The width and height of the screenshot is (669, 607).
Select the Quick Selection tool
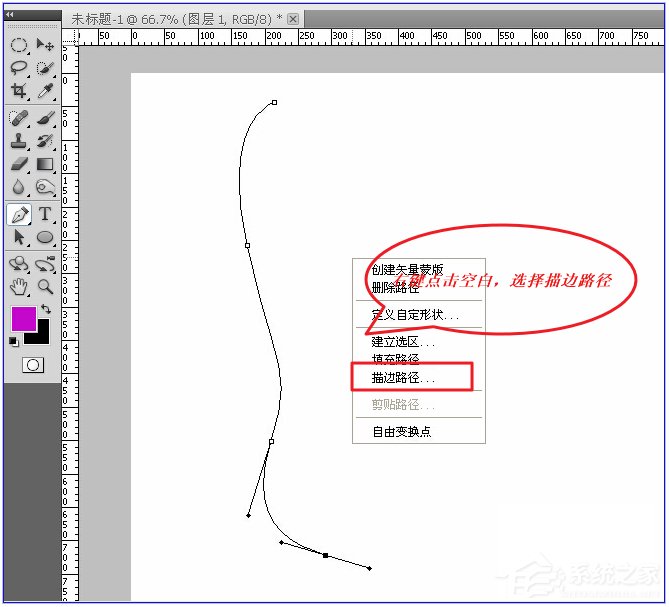[45, 68]
